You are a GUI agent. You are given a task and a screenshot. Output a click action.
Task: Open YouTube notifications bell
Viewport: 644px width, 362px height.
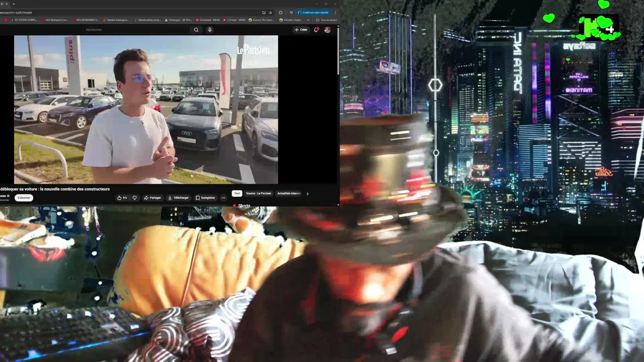click(x=316, y=30)
